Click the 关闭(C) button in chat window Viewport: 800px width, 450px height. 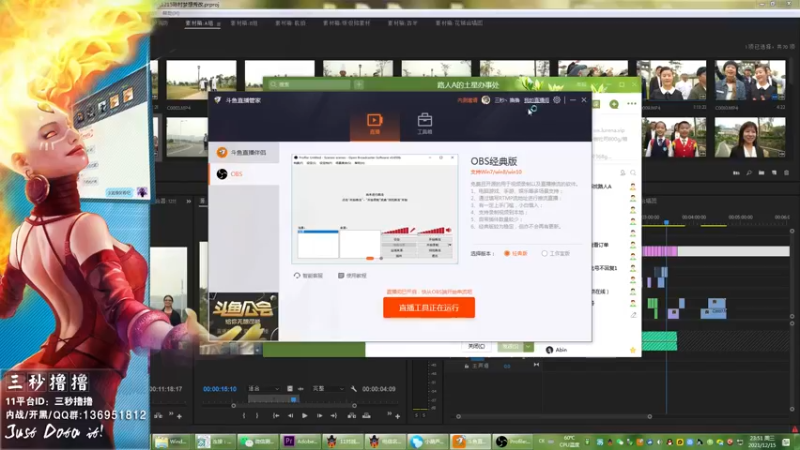[476, 346]
